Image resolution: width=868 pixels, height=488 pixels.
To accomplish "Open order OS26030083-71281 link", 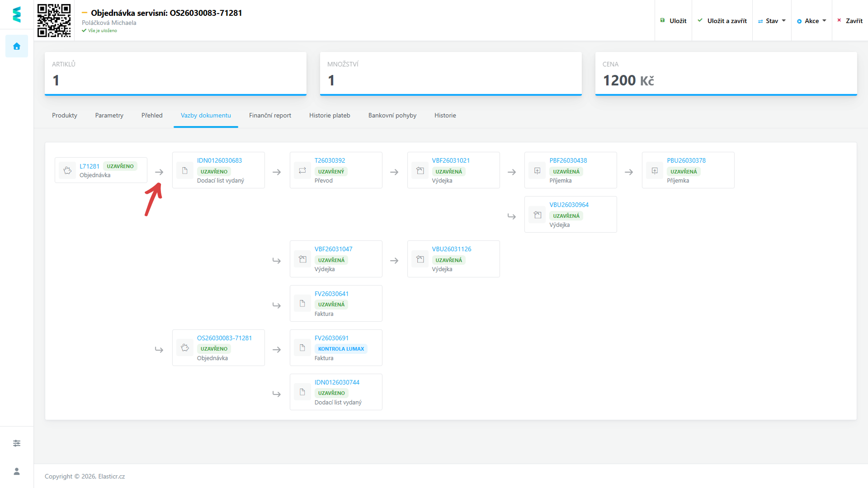I will point(224,338).
